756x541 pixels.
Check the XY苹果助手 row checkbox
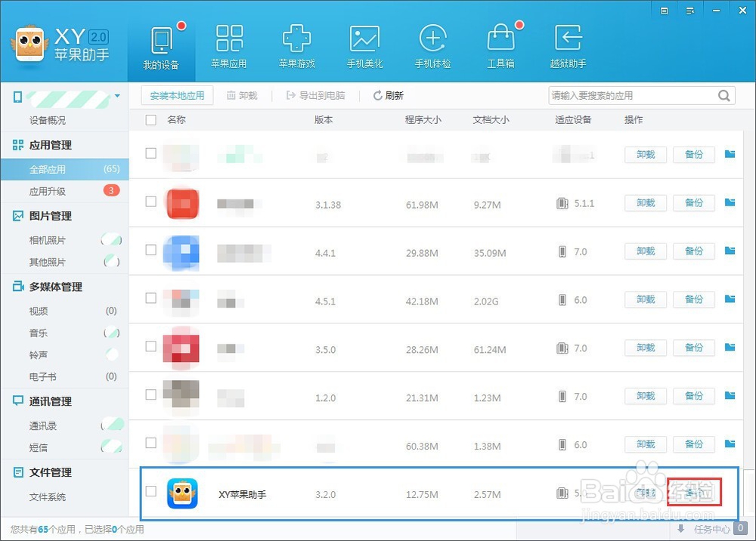(151, 491)
